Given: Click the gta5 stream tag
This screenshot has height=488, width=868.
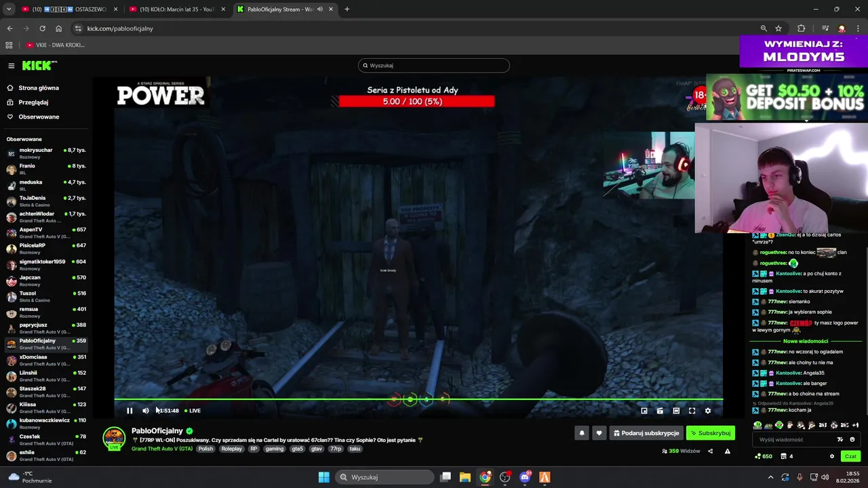Looking at the screenshot, I should tap(297, 449).
